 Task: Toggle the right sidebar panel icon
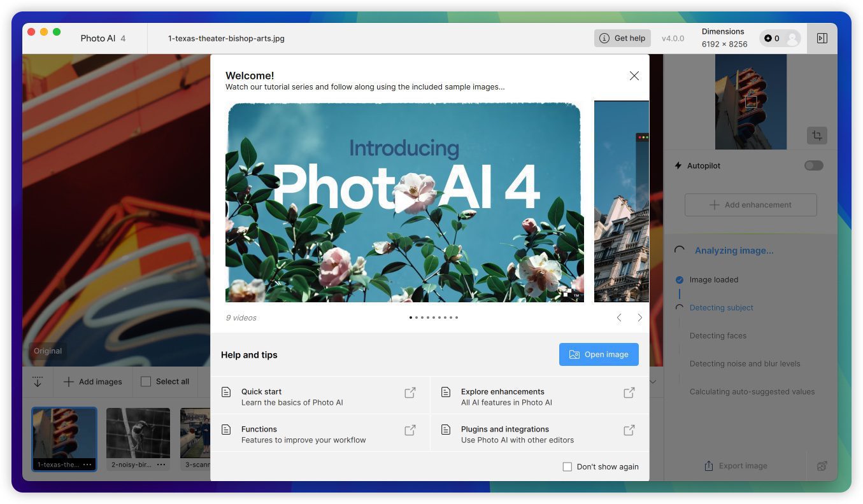click(822, 38)
